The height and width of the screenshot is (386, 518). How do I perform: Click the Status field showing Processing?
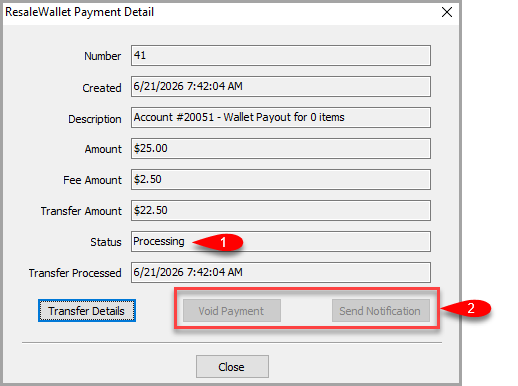tap(281, 241)
